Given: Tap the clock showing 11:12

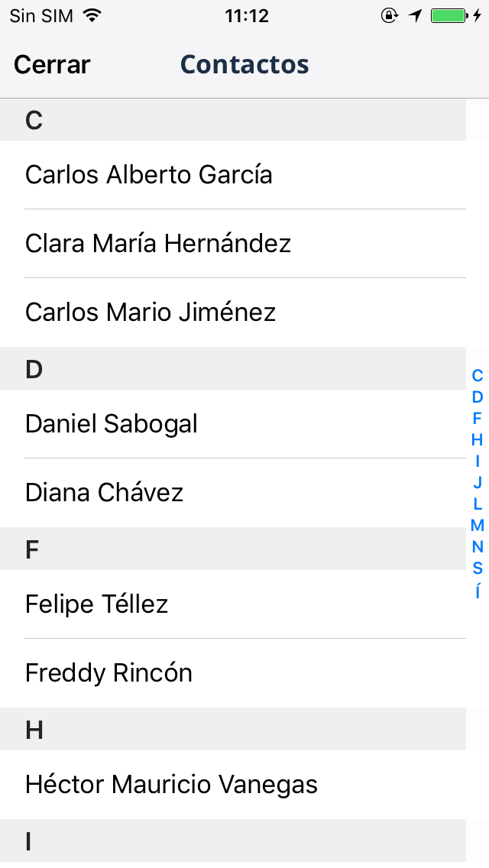Looking at the screenshot, I should (x=244, y=15).
